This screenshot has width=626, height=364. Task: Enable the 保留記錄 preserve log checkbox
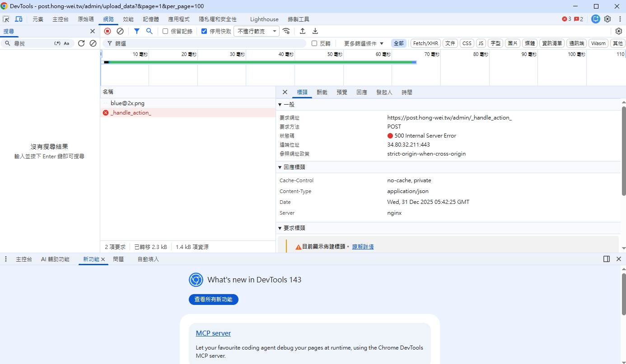click(x=165, y=31)
